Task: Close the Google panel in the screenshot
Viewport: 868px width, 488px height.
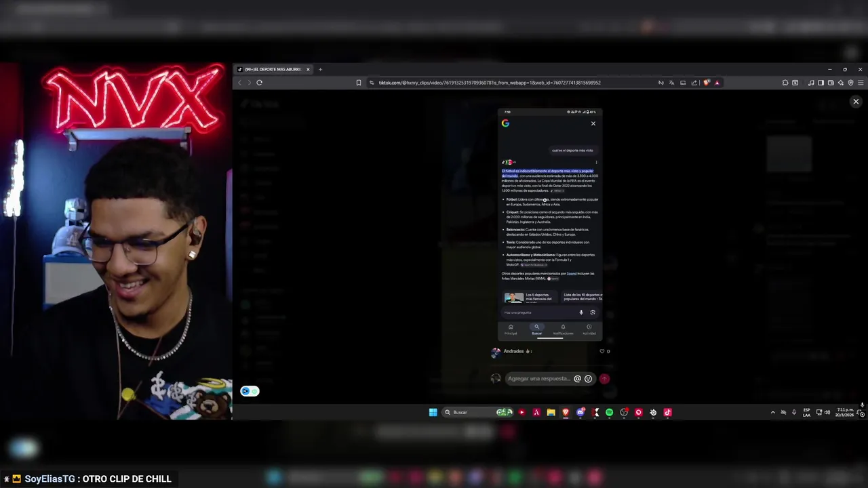Action: [x=593, y=123]
